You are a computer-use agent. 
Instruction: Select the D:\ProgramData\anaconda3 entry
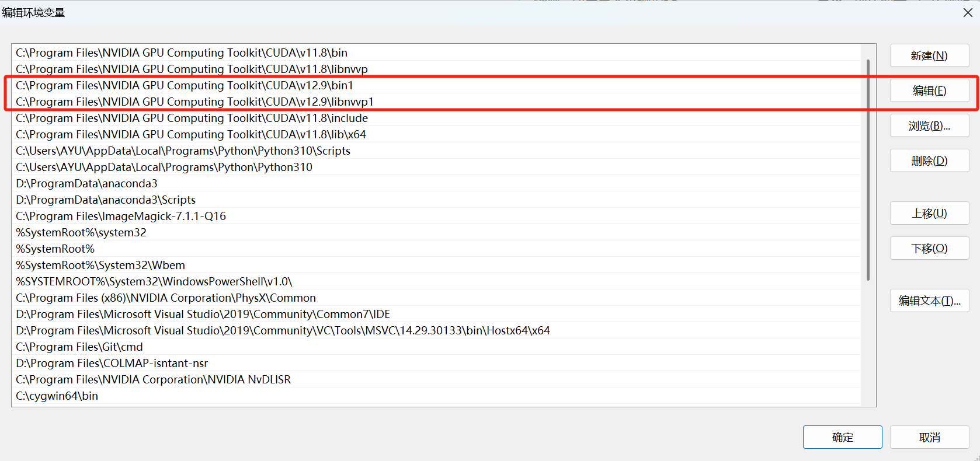tap(436, 183)
